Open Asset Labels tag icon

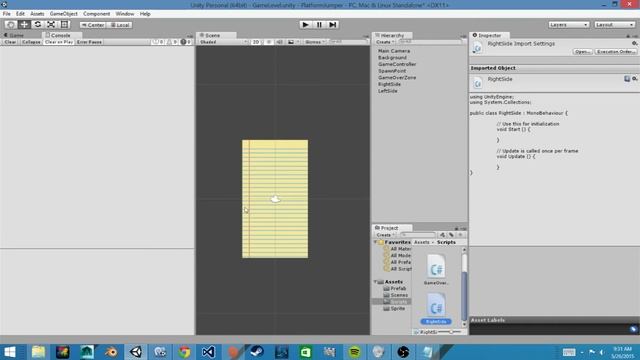(x=633, y=329)
